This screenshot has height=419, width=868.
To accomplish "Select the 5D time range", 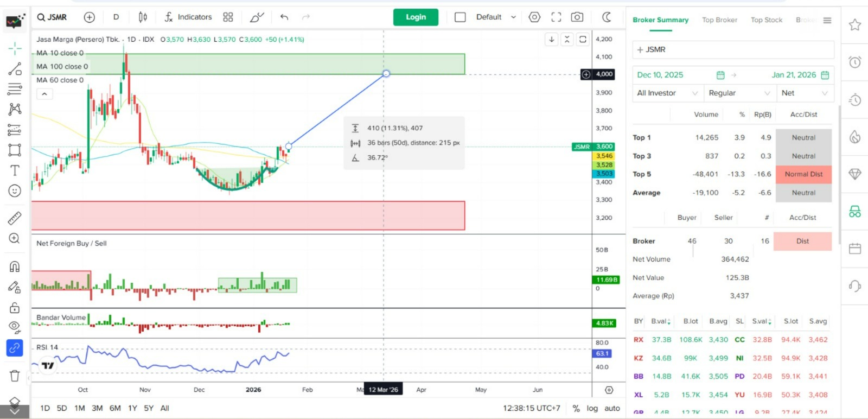I will tap(62, 408).
